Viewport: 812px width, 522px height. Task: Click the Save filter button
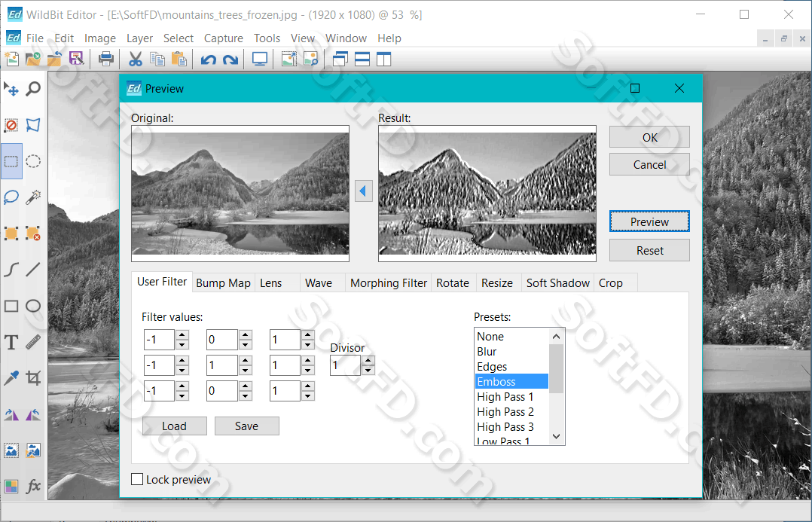coord(246,426)
